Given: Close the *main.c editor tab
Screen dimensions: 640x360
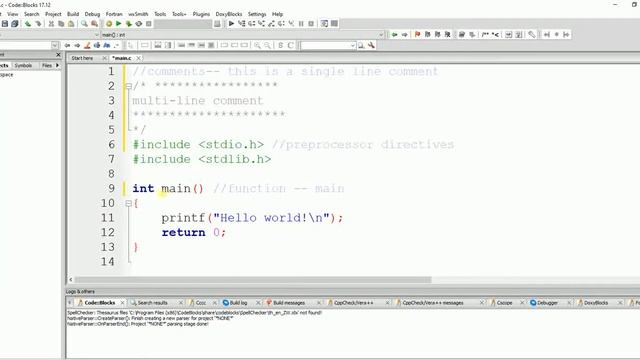Looking at the screenshot, I should [138, 58].
